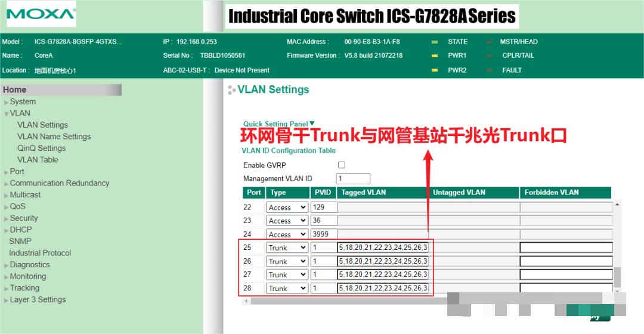644x334 pixels.
Task: Click the PWR2 LED indicator
Action: click(x=435, y=70)
